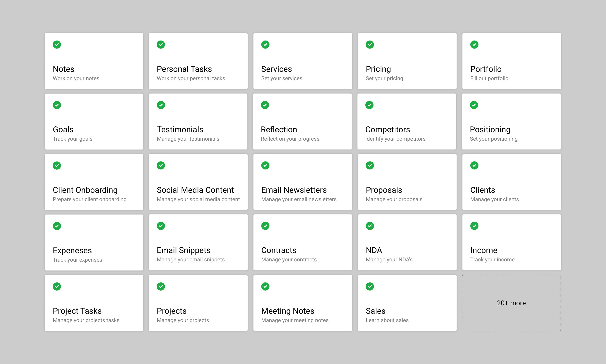The image size is (606, 364).
Task: Click the green check icon on the Portfolio card
Action: pyautogui.click(x=474, y=44)
